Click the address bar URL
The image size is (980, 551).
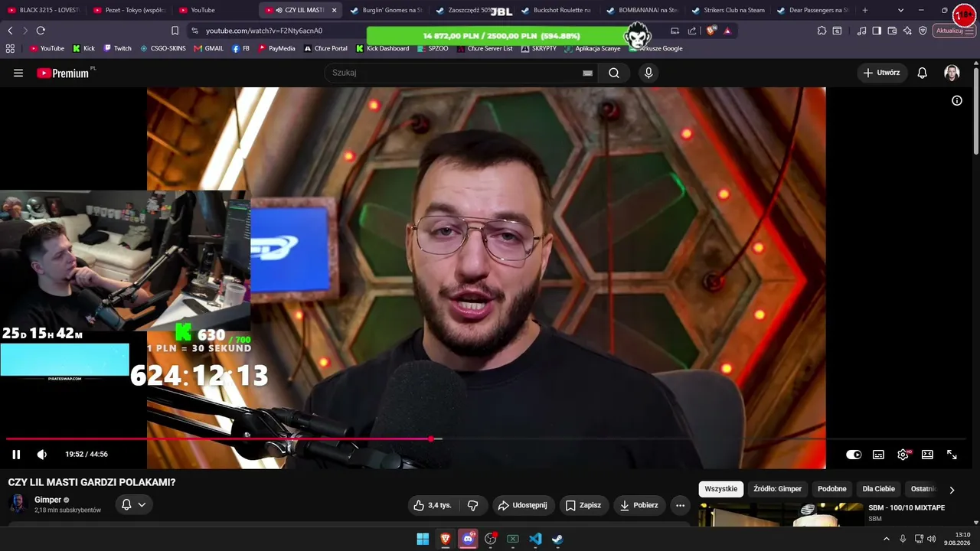pos(264,31)
